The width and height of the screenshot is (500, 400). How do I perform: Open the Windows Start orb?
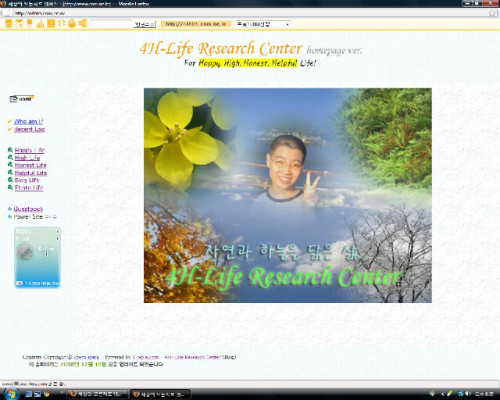point(11,394)
